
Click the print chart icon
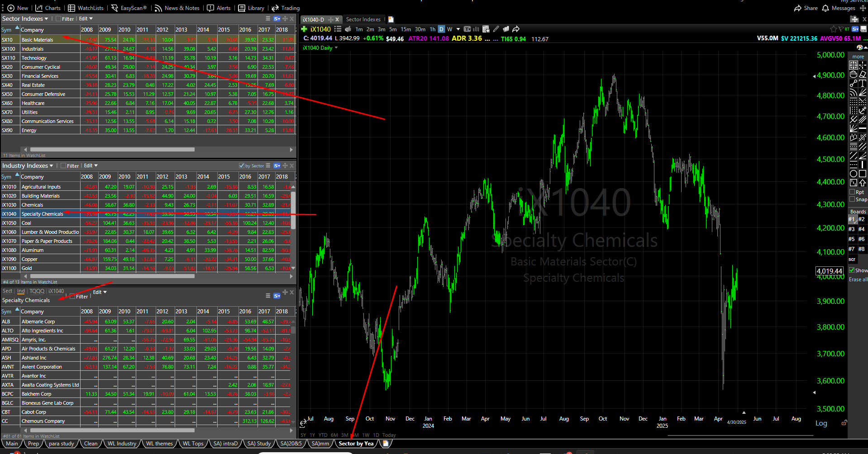coord(348,29)
